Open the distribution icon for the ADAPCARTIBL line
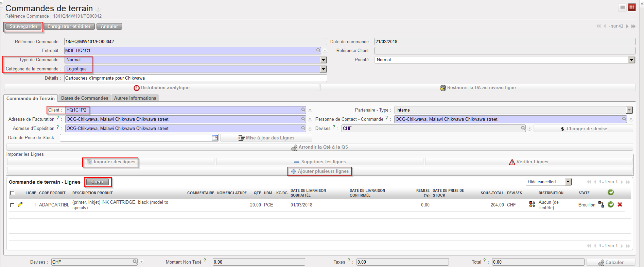The width and height of the screenshot is (644, 267). click(x=532, y=204)
